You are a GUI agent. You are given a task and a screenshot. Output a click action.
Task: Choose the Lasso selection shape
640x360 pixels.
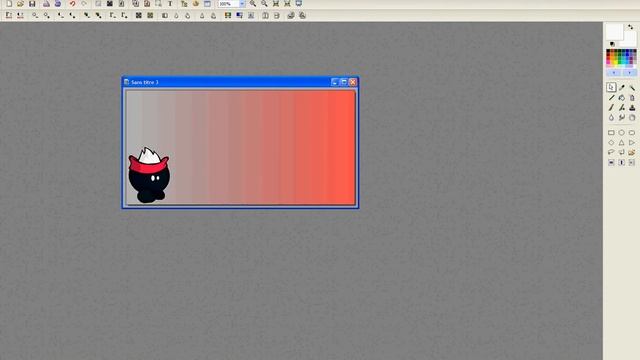click(x=611, y=152)
